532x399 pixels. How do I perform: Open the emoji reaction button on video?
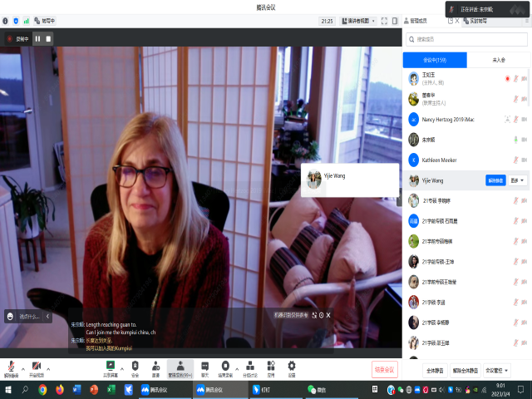[x=10, y=317]
